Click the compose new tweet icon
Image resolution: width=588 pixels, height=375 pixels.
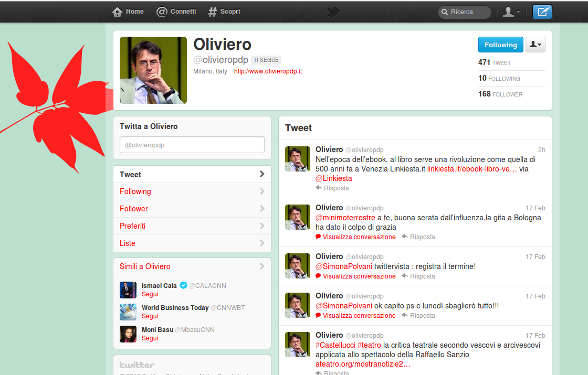tap(542, 12)
